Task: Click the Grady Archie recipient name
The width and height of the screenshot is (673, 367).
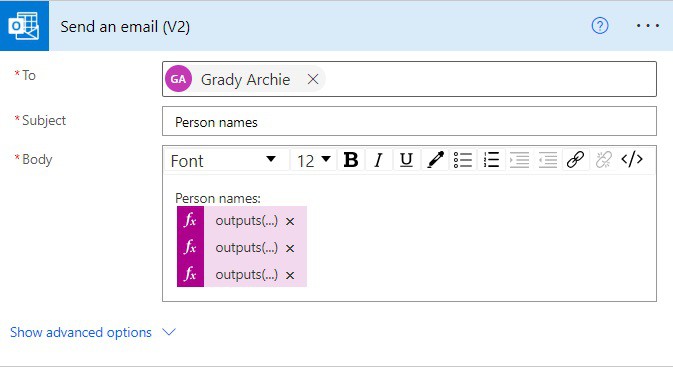Action: click(246, 79)
